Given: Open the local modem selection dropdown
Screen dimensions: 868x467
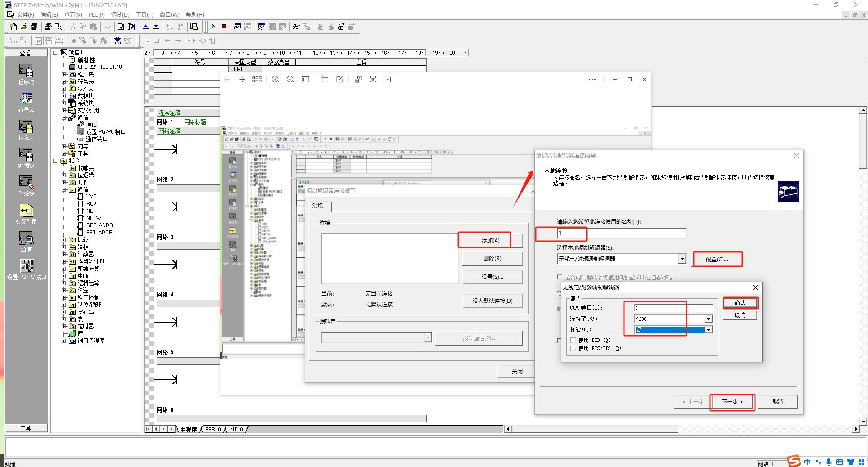Looking at the screenshot, I should pos(682,259).
